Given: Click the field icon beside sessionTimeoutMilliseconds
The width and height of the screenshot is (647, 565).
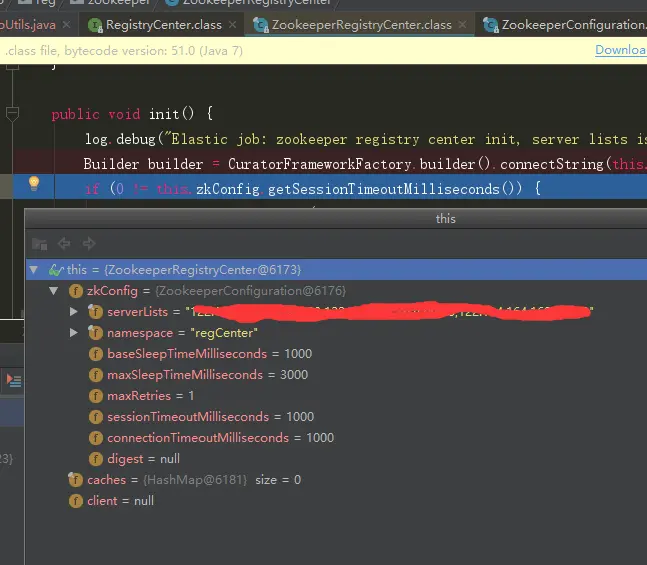Looking at the screenshot, I should (x=96, y=417).
